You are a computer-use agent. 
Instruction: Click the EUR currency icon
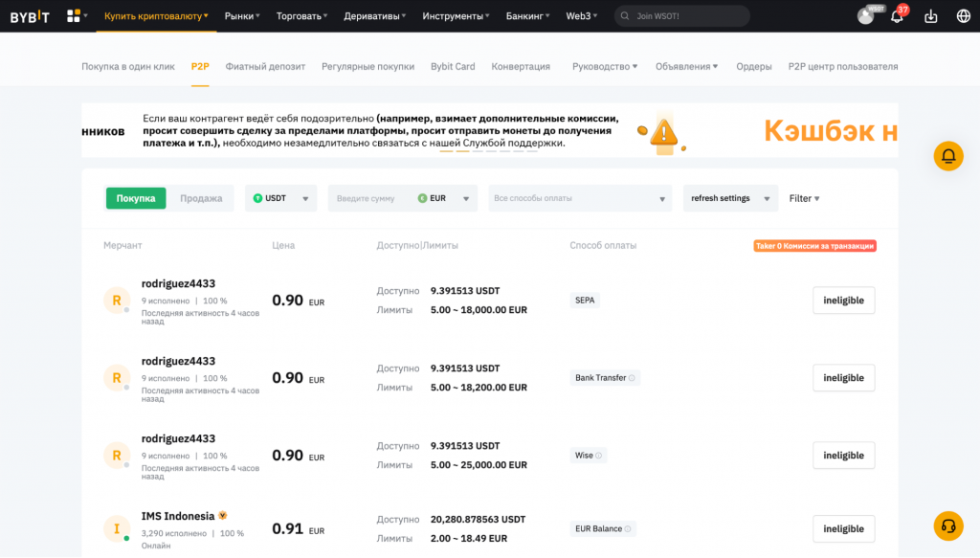(x=422, y=198)
